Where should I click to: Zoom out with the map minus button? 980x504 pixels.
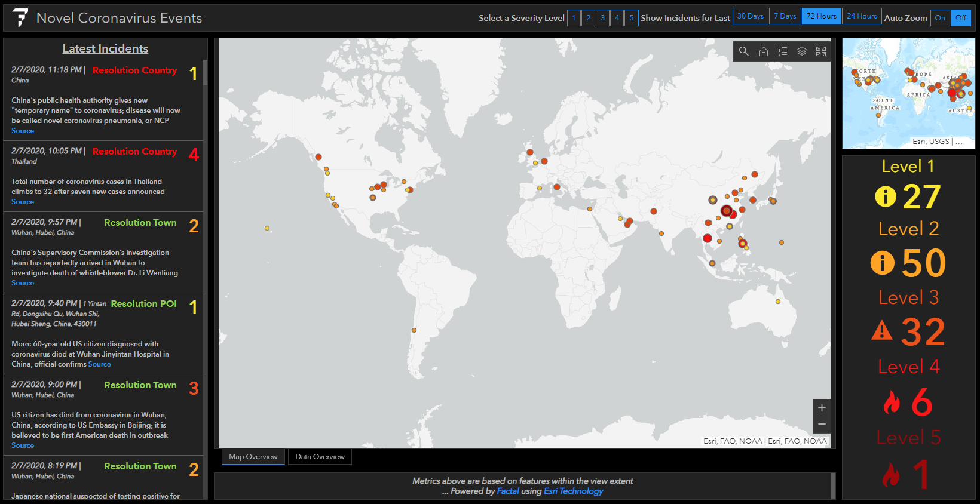[822, 424]
